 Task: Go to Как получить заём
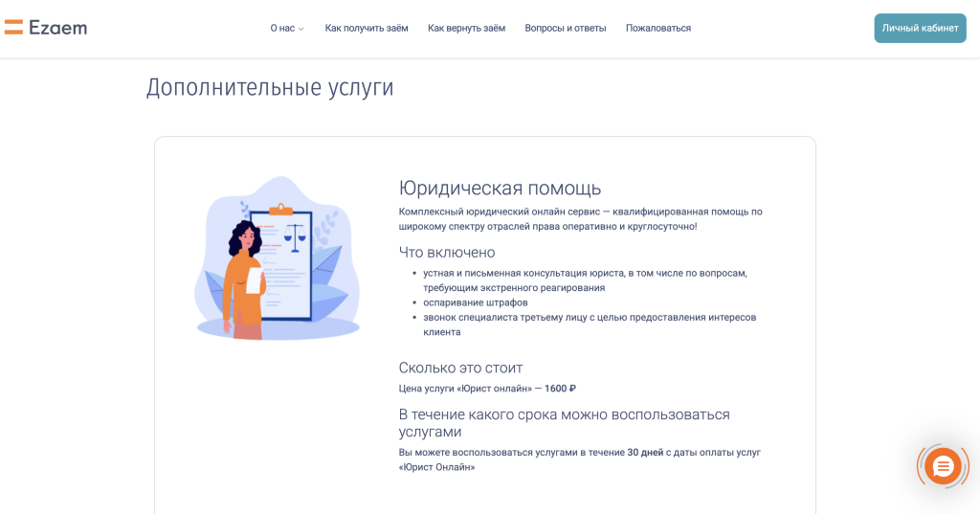(367, 28)
